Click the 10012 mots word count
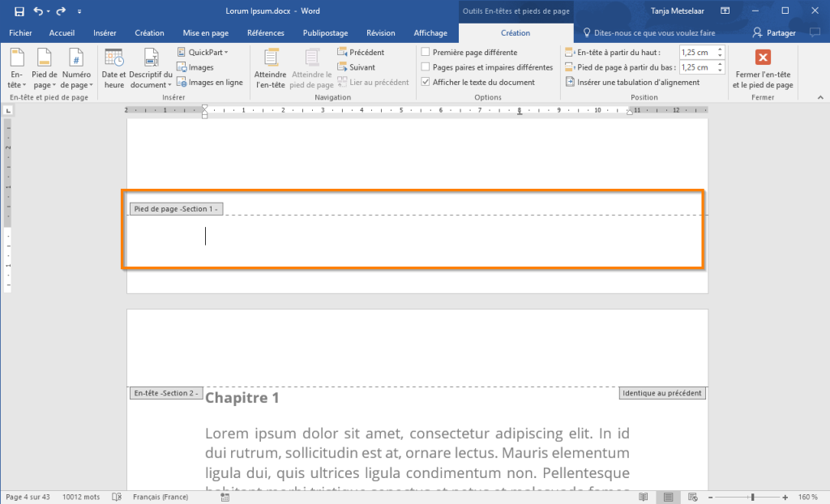 (x=81, y=498)
